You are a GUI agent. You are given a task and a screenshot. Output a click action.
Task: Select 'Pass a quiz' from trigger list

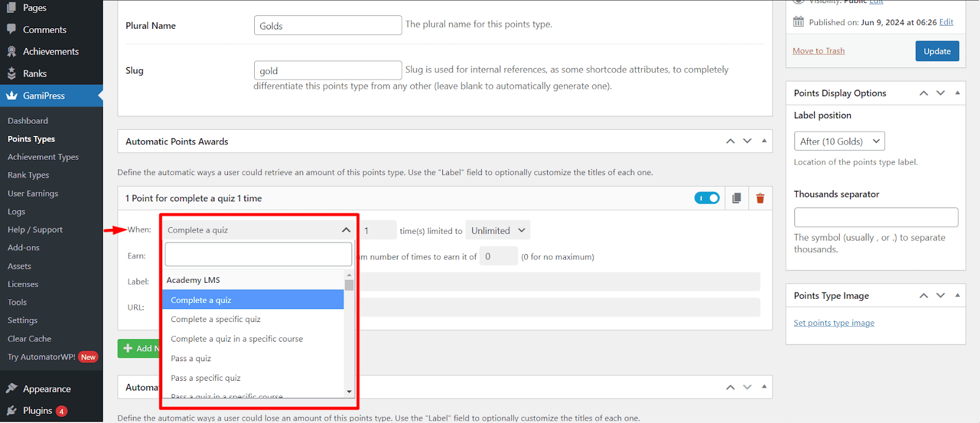191,359
